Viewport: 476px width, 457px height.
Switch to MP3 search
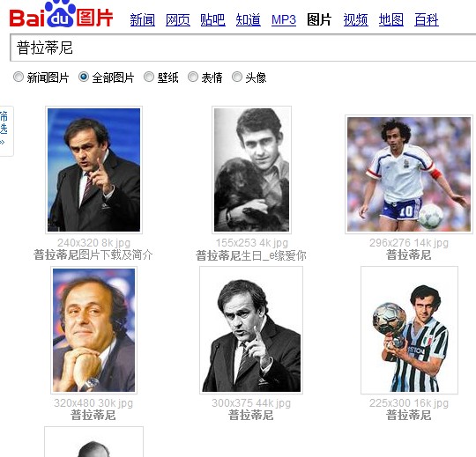point(284,20)
